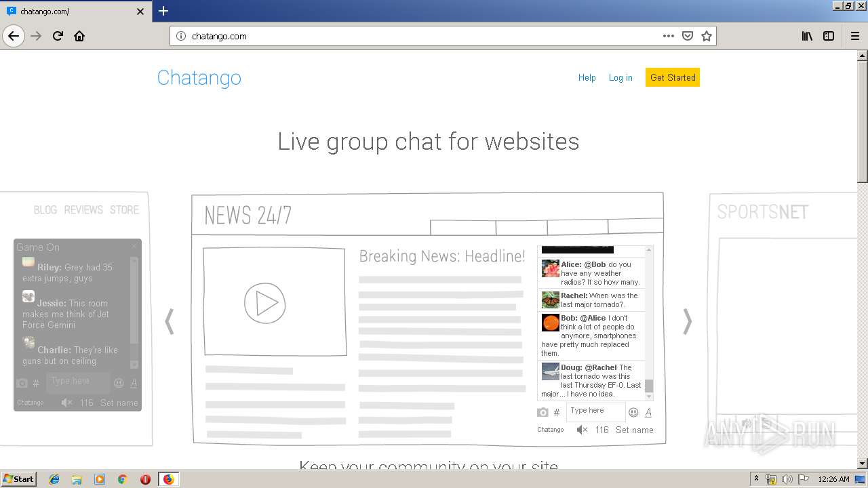
Task: Click the STORE menu item
Action: pos(124,210)
